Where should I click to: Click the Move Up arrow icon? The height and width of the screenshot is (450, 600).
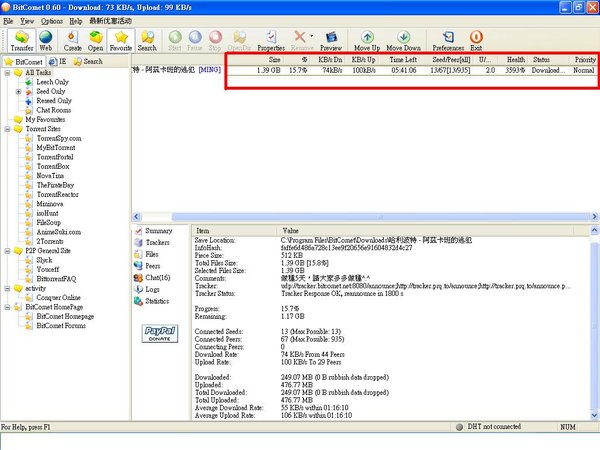tap(367, 40)
